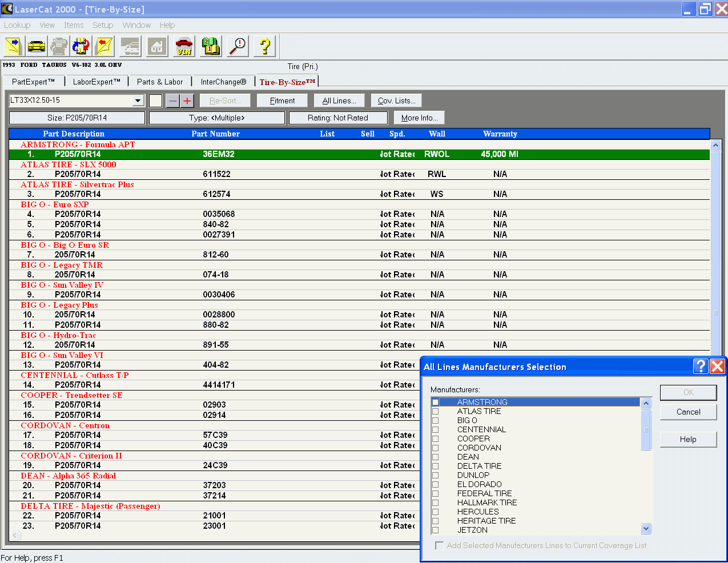Check the CORDOVAN manufacturer checkbox
This screenshot has width=728, height=563.
(436, 448)
